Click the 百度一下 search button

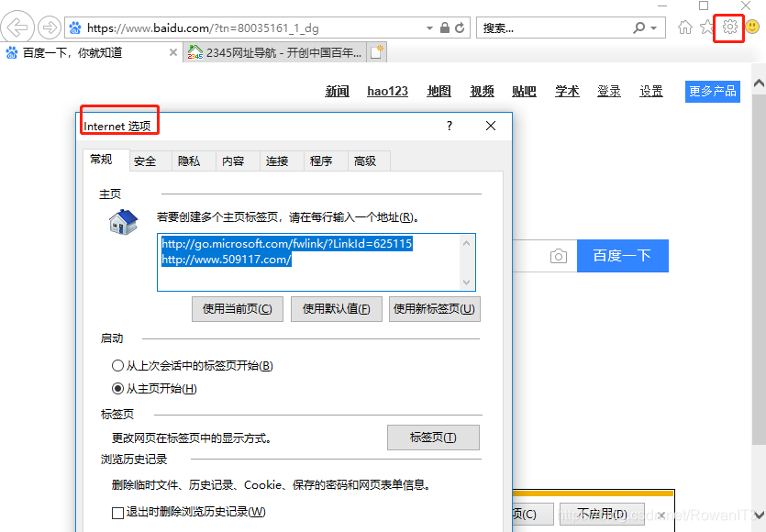[x=622, y=256]
